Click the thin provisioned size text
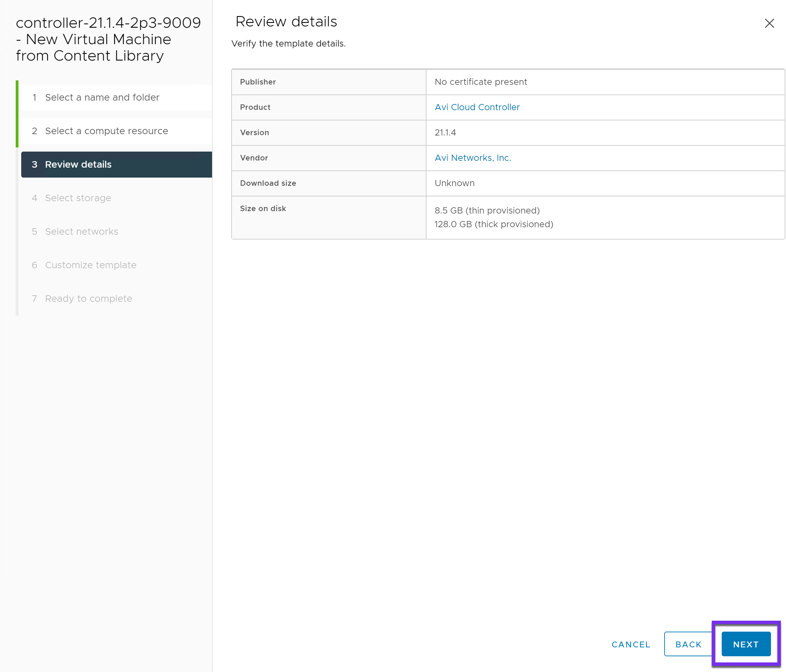The image size is (786, 672). tap(487, 210)
